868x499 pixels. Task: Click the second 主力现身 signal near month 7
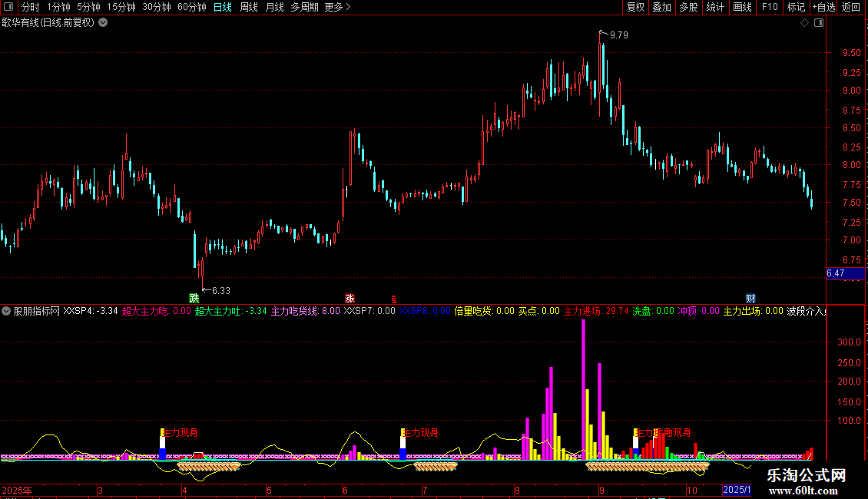coord(420,433)
